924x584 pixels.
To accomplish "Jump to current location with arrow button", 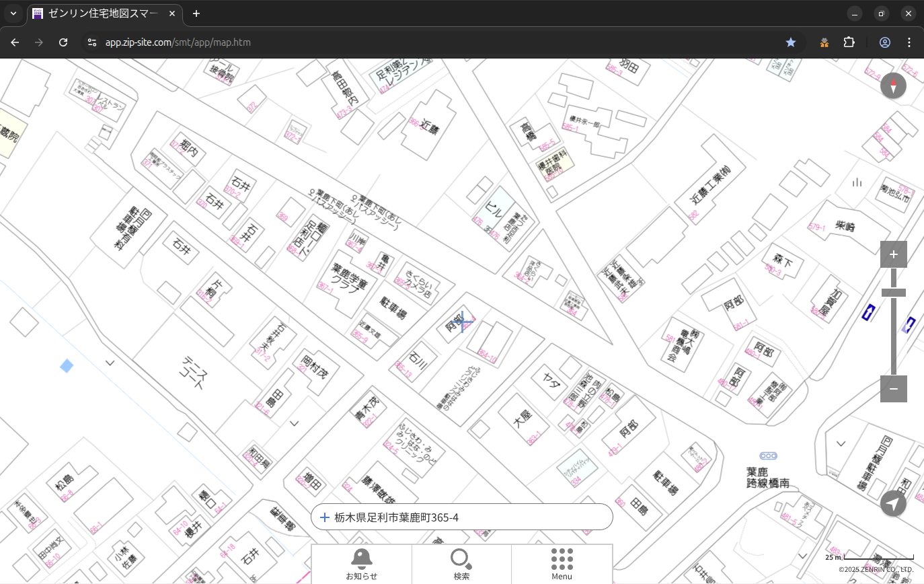I will (893, 503).
